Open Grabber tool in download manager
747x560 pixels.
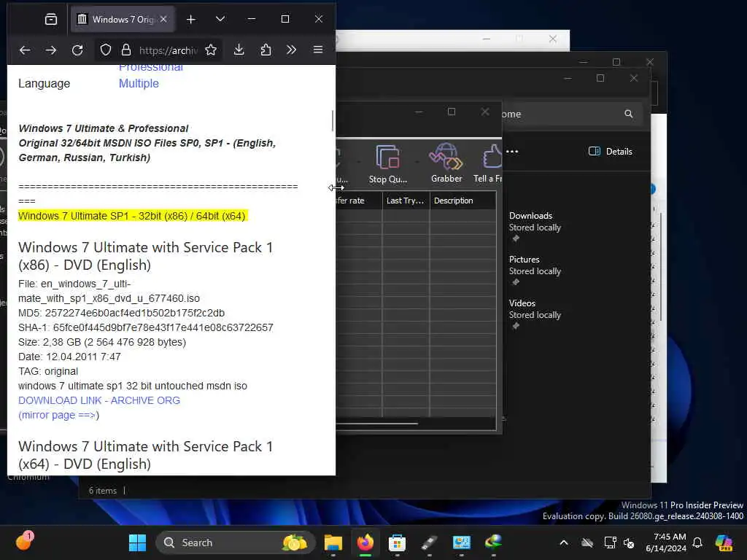tap(446, 163)
